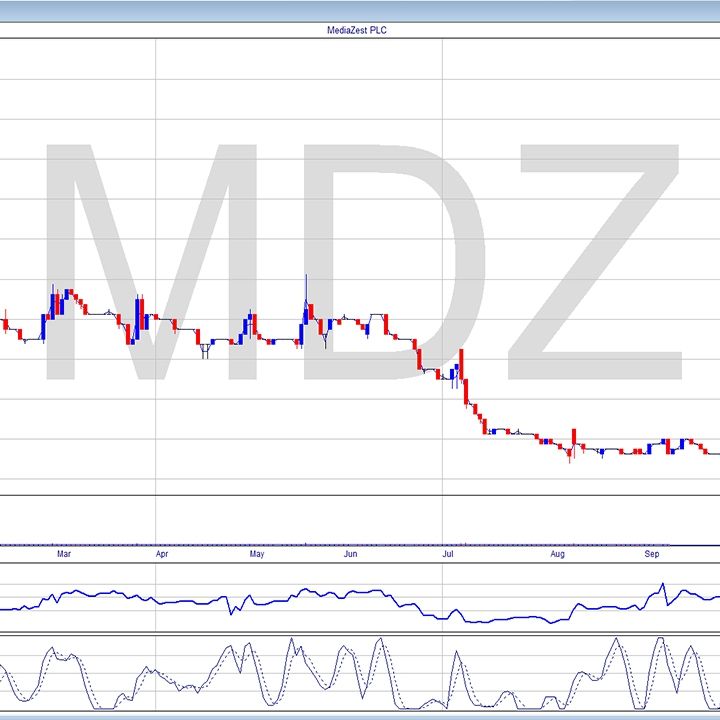Screen dimensions: 720x720
Task: Select the Jul label on the time axis
Action: [x=449, y=553]
